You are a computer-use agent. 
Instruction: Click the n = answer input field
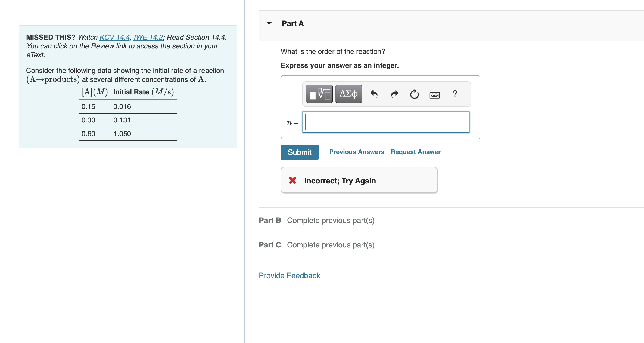(386, 122)
